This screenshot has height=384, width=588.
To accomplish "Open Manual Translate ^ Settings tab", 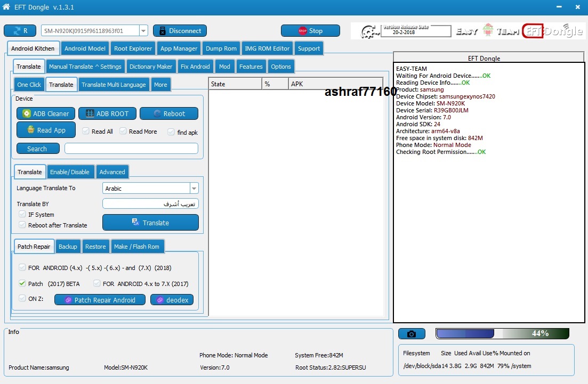I will pyautogui.click(x=85, y=67).
